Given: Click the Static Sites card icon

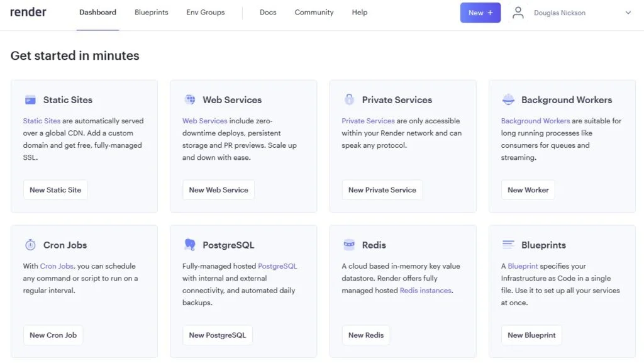Looking at the screenshot, I should click(x=30, y=100).
